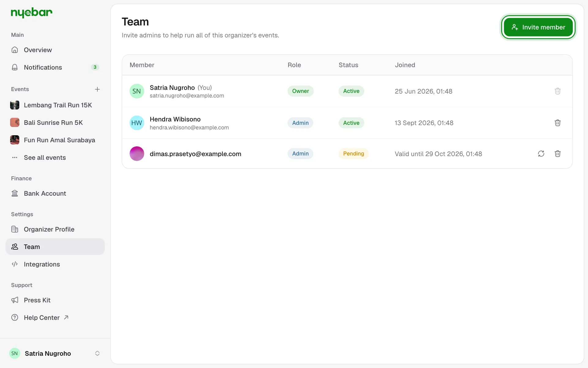Open Bali Sunrise Run 5K event
Screen dimensions: 588x368
coord(55,123)
